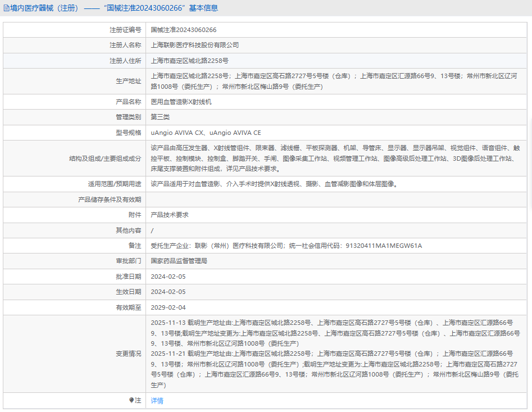Click change record dated 2025-11-13
This screenshot has width=532, height=412.
point(335,333)
